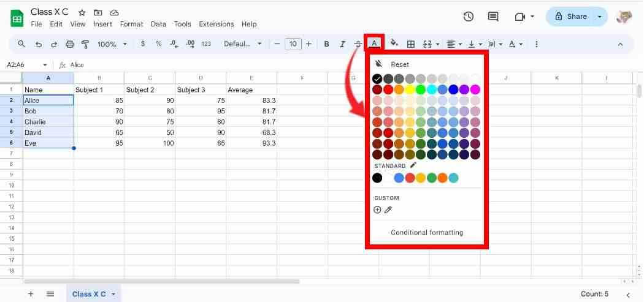Decrease font size with minus button
The height and width of the screenshot is (302, 644).
[x=277, y=44]
